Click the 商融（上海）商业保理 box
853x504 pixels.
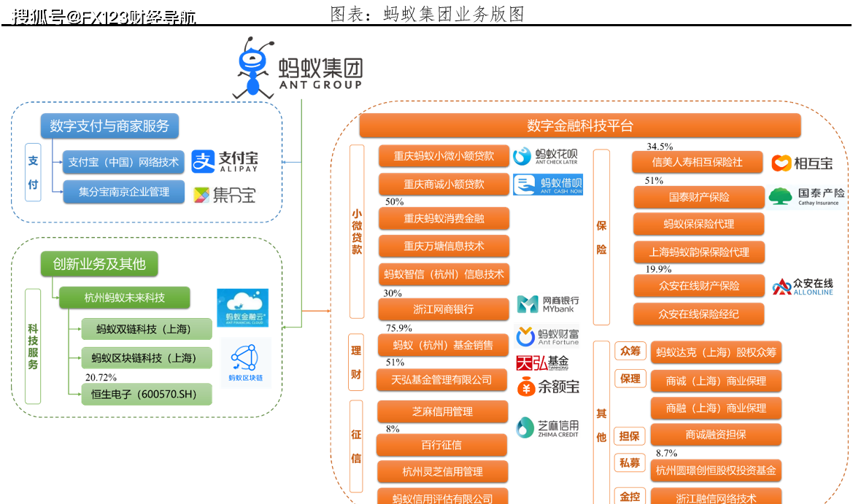[x=716, y=408]
